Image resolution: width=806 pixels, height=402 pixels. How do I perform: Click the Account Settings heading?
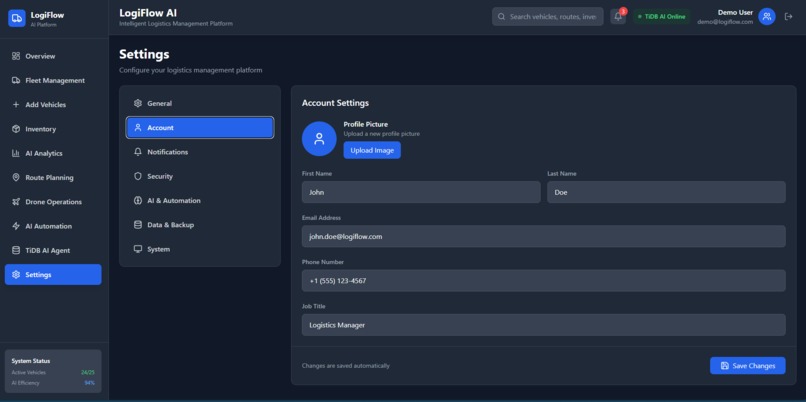coord(335,103)
